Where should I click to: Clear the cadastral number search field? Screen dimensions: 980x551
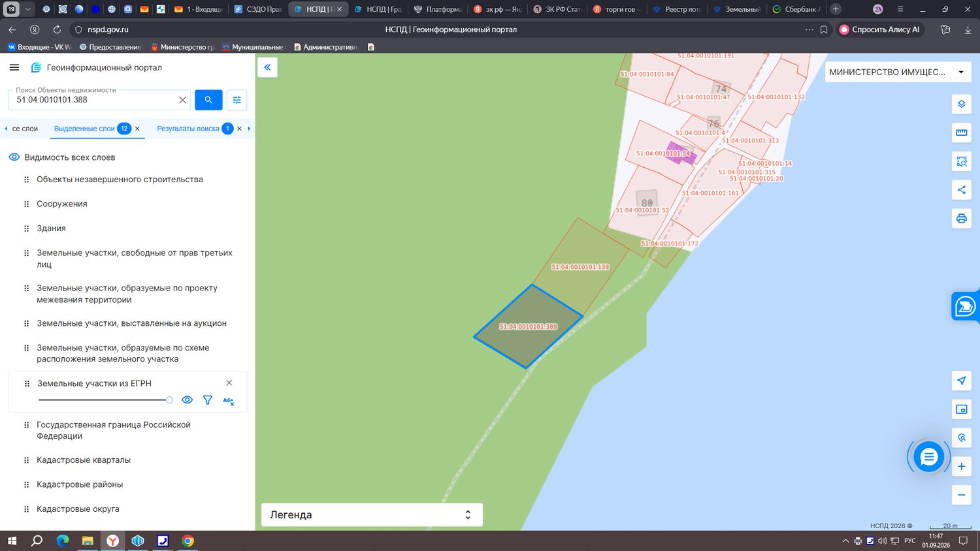(183, 100)
